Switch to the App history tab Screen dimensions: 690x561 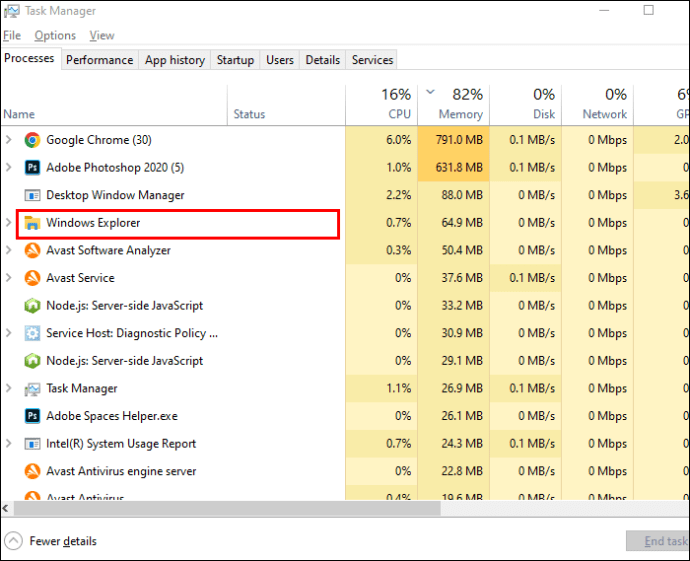coord(175,60)
